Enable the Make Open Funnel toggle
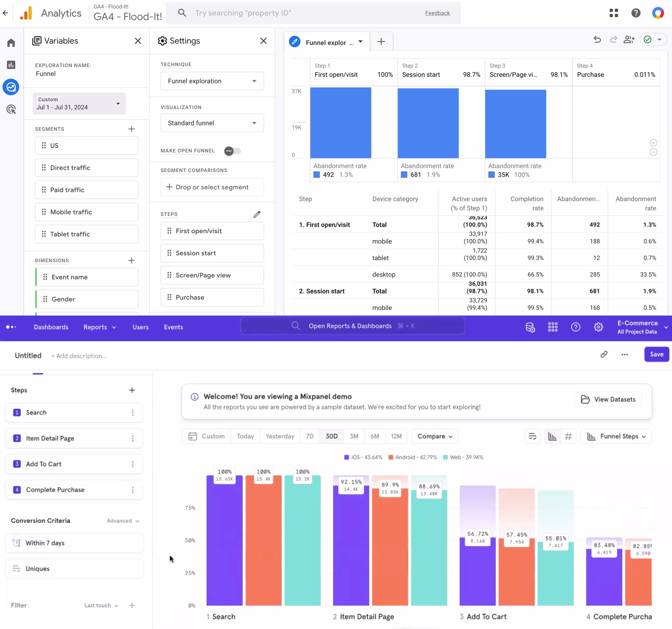Screen dimensions: 672x629 click(232, 151)
